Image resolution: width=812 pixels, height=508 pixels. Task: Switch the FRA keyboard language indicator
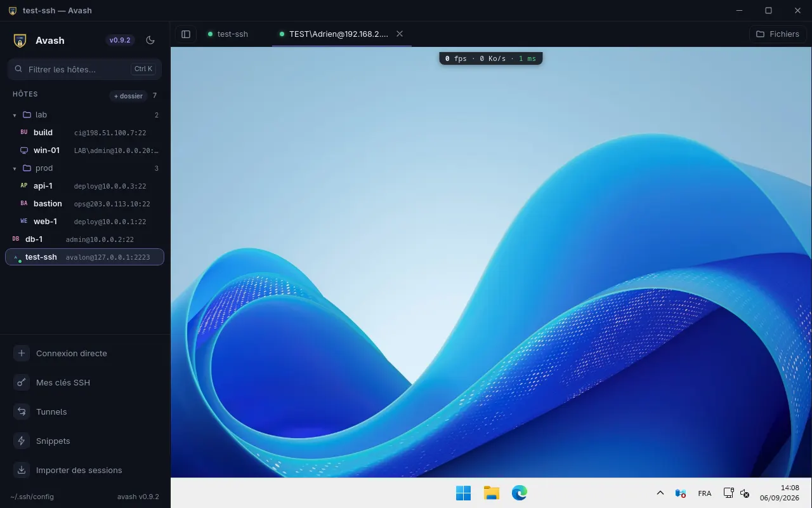(704, 493)
